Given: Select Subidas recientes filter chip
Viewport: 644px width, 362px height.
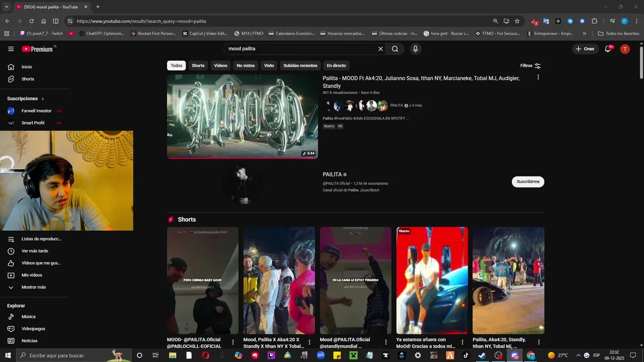Looking at the screenshot, I should (300, 65).
